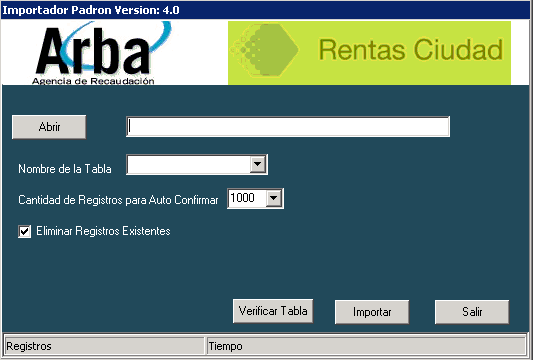The height and width of the screenshot is (360, 533).
Task: Exit using the Salir button
Action: click(x=472, y=312)
